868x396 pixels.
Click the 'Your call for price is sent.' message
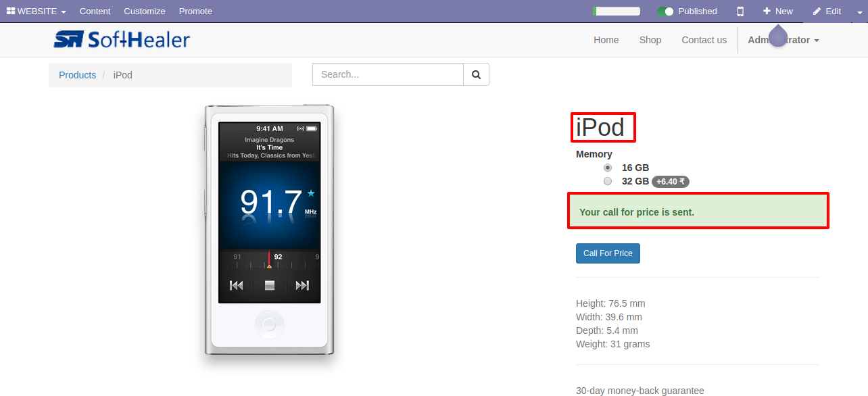click(637, 212)
